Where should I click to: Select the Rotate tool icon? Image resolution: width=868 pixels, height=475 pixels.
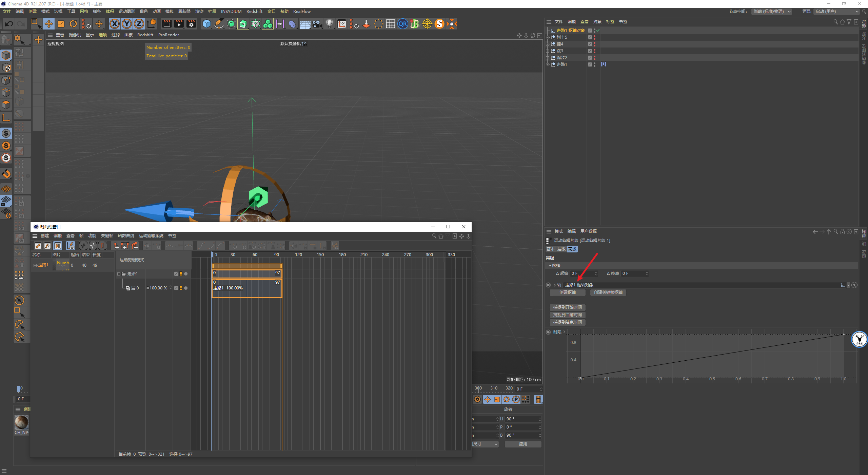pos(73,24)
